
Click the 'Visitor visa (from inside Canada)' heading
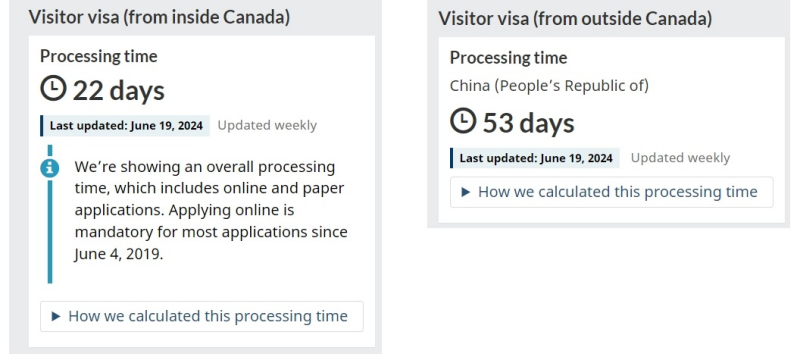coord(159,17)
